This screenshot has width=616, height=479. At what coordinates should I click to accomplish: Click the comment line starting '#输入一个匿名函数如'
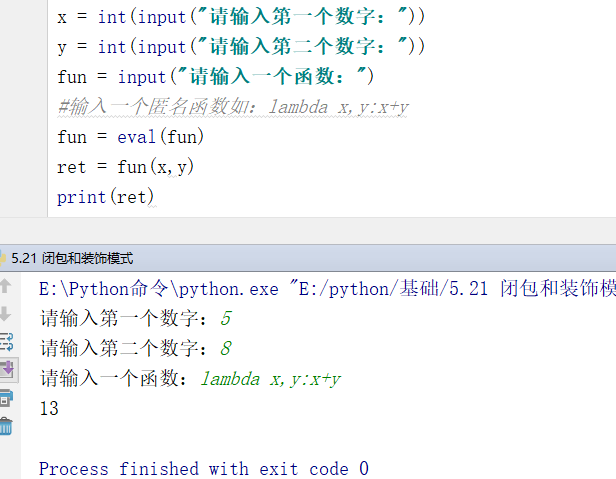233,107
